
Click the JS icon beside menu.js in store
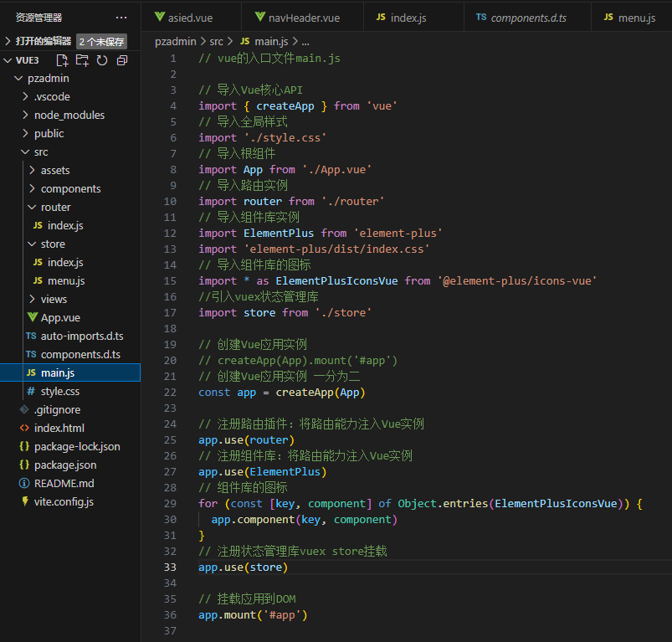38,280
